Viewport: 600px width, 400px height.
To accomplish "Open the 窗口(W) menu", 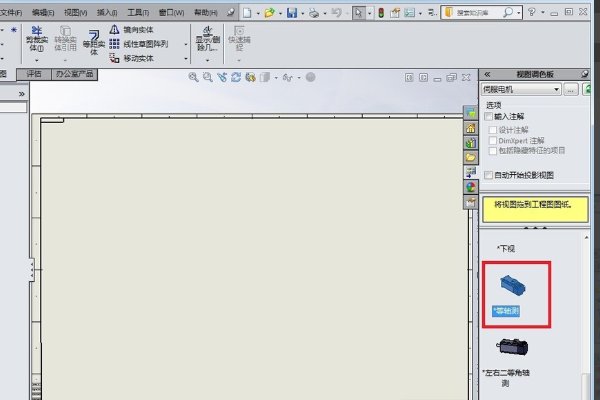I will click(171, 13).
